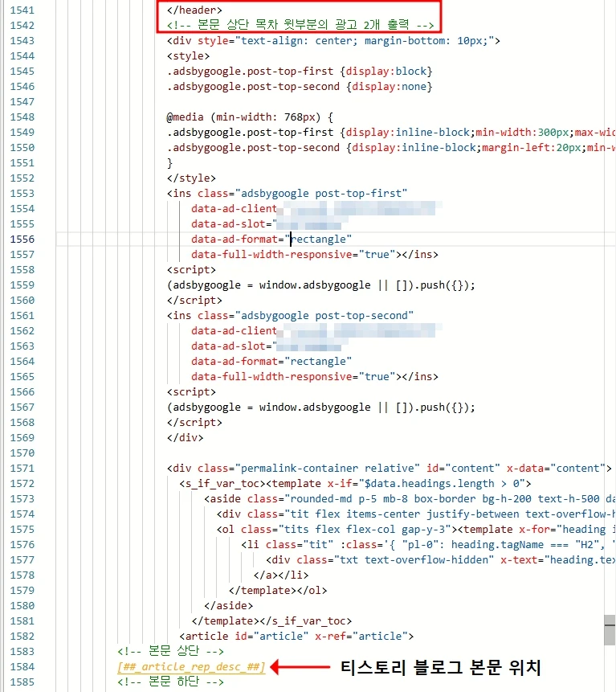
Task: Click data-ad-format rectangle on line 1564
Action: coord(271,362)
